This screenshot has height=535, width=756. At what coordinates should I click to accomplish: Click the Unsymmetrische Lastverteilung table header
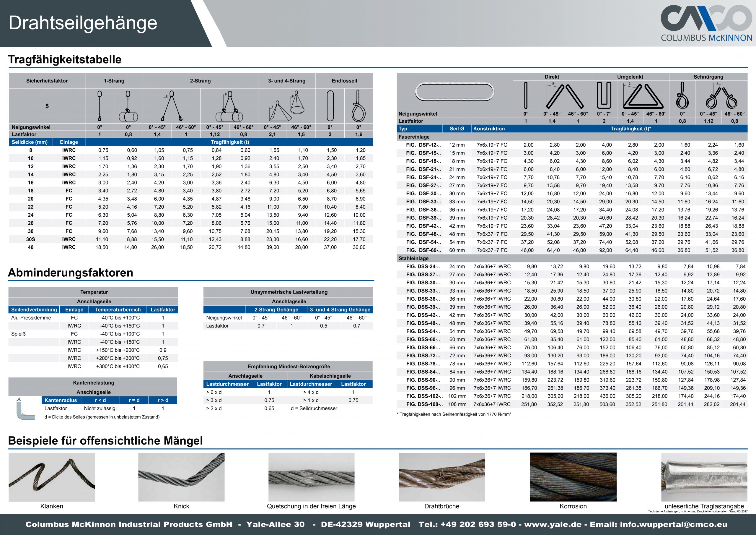coord(289,292)
